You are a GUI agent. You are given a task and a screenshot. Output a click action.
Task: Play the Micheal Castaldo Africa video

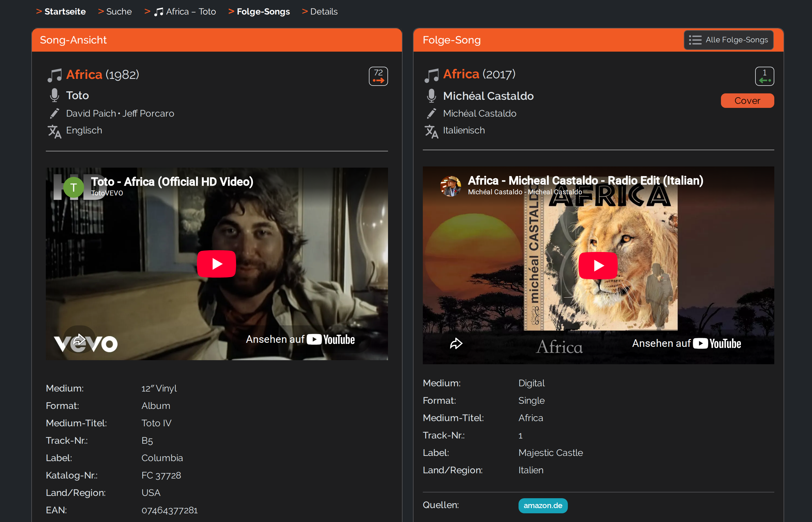(x=598, y=265)
